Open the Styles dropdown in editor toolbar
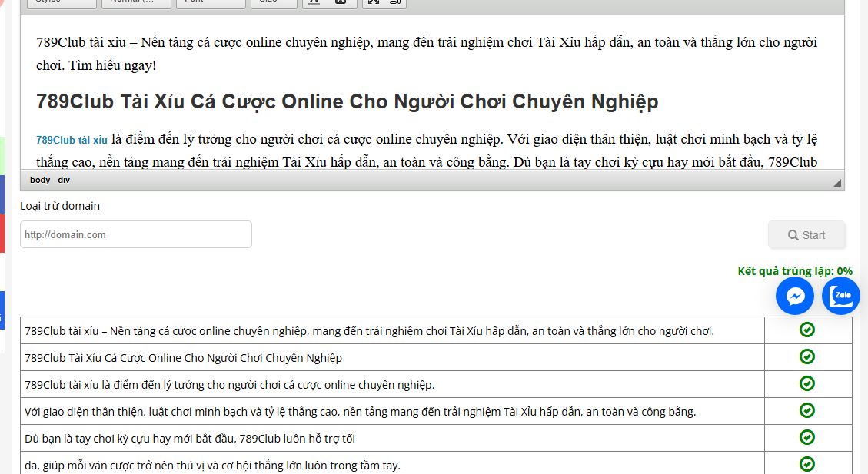The image size is (868, 474). pos(62,2)
